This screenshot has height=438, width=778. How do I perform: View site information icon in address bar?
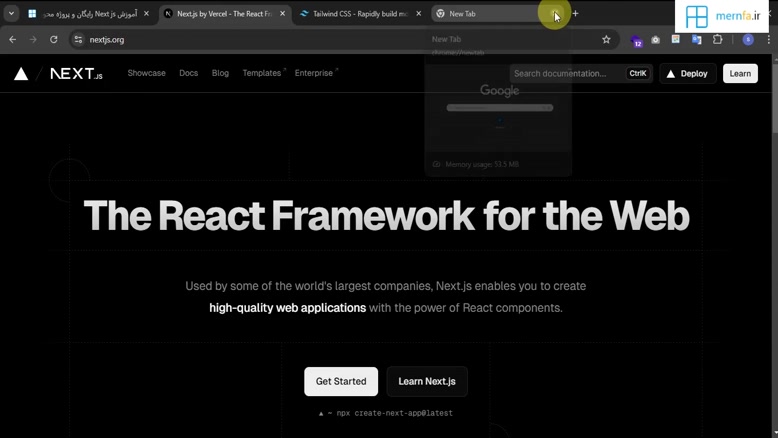tap(78, 40)
